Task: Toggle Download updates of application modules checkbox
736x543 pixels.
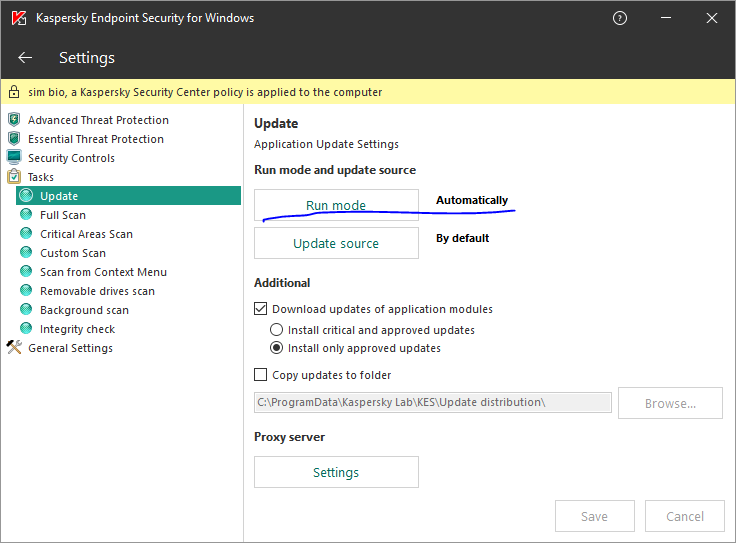Action: pyautogui.click(x=261, y=309)
